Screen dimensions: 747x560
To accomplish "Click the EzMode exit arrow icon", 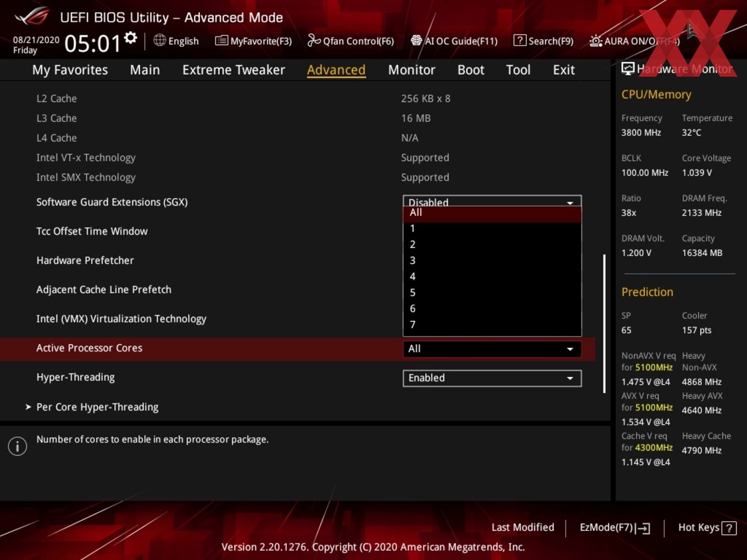I will pyautogui.click(x=643, y=528).
